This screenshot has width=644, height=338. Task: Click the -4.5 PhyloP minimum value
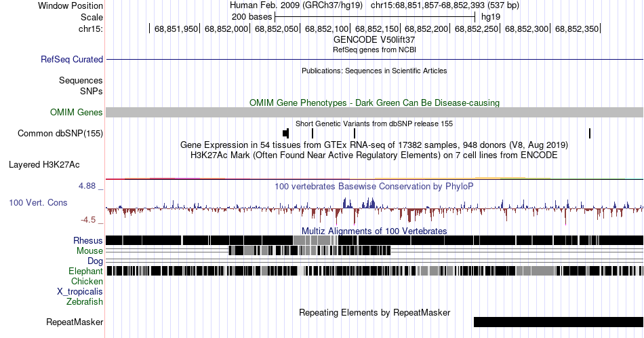(x=88, y=220)
